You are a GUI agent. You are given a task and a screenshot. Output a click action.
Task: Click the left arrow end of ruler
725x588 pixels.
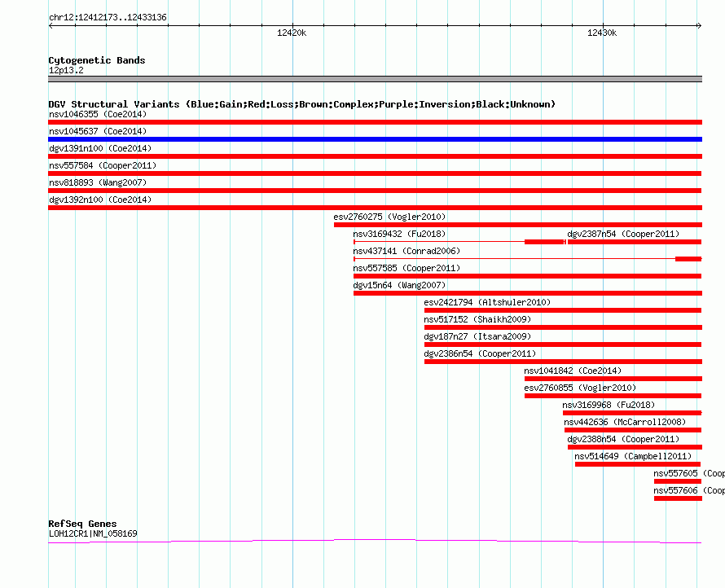tap(51, 26)
